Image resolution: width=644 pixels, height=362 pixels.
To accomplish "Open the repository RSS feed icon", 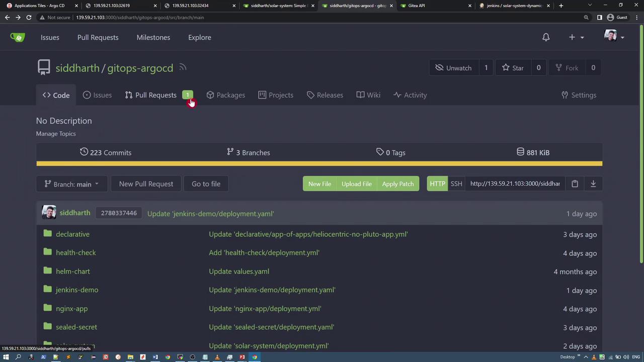I will pyautogui.click(x=183, y=67).
